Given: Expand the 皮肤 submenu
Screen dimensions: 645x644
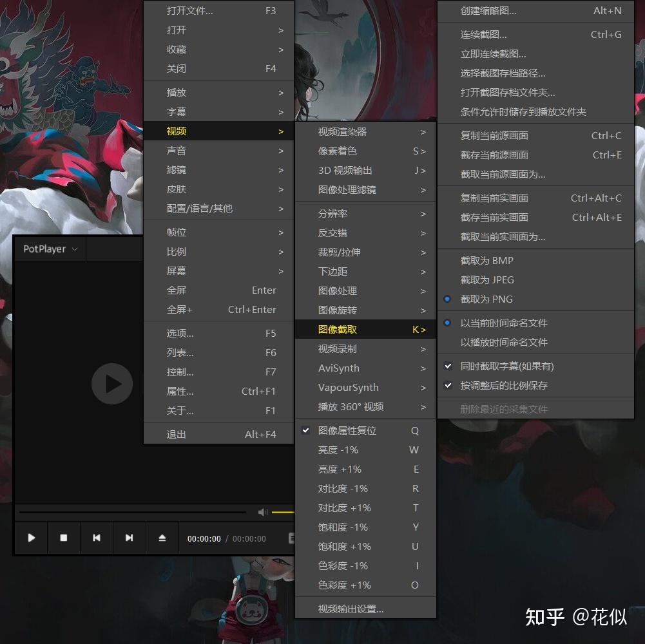Looking at the screenshot, I should (x=219, y=189).
